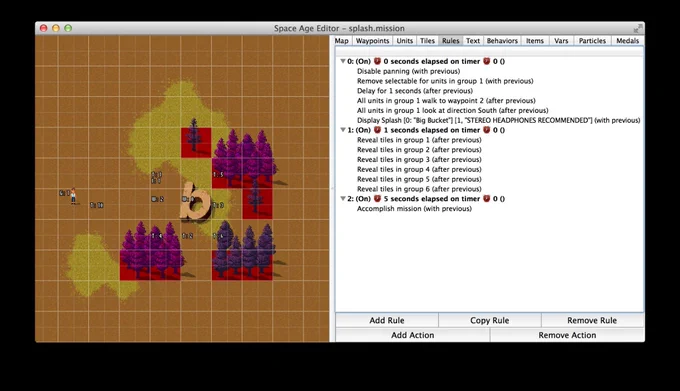This screenshot has width=680, height=391.
Task: Open the Items tab
Action: tap(535, 41)
